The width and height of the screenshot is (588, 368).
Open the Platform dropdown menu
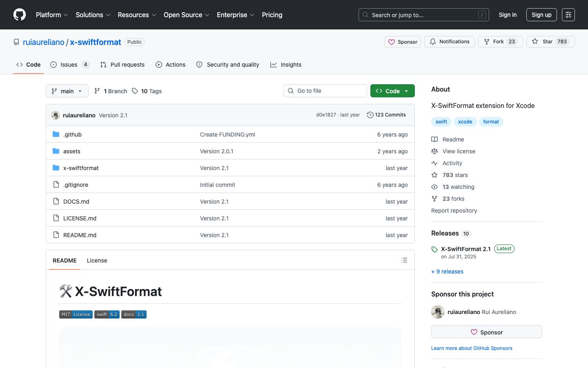(x=52, y=15)
